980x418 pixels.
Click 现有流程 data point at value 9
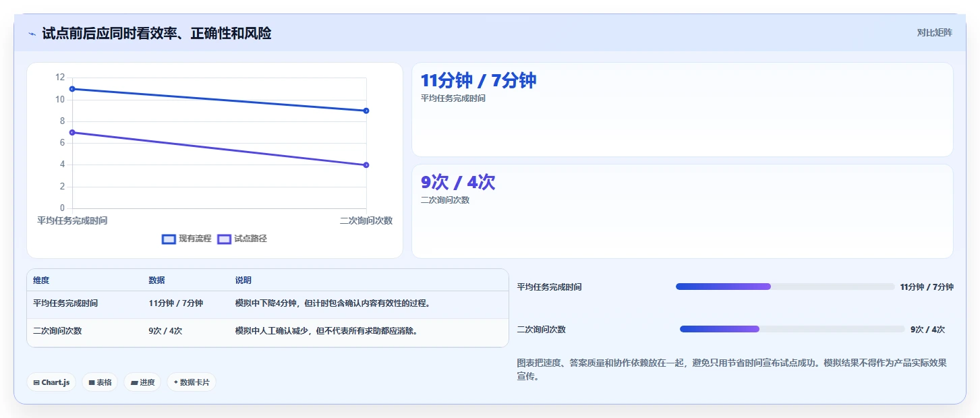click(366, 111)
